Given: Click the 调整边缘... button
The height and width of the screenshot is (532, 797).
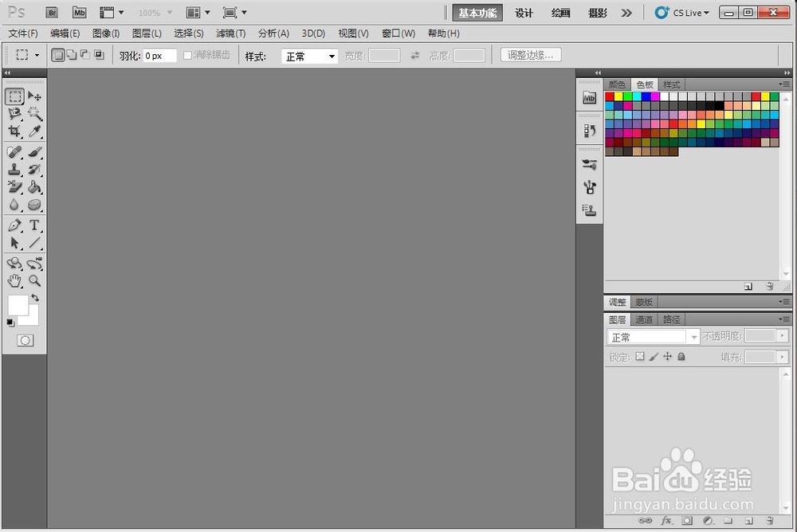Looking at the screenshot, I should click(531, 55).
